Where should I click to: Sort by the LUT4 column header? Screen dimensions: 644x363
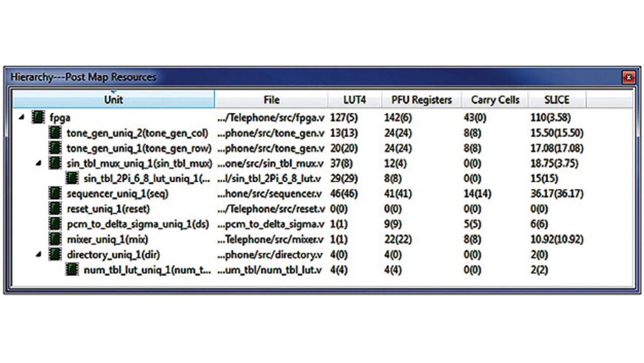pos(354,100)
